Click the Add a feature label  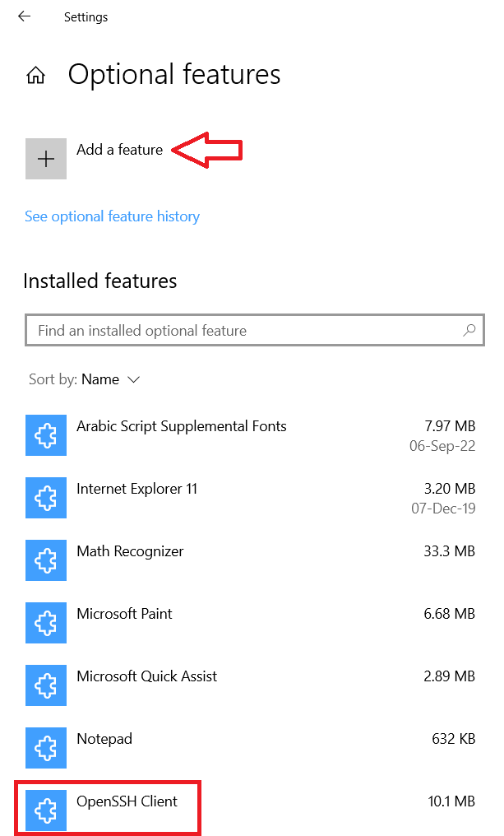coord(120,150)
